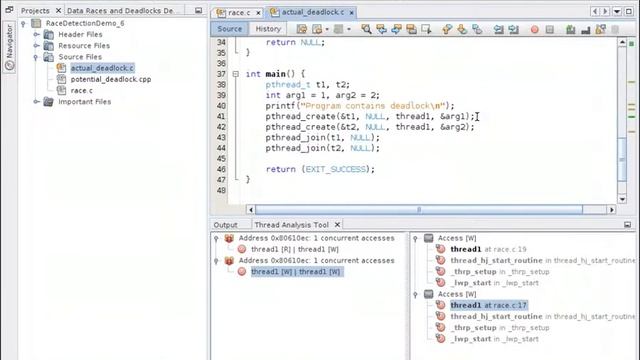Screen dimensions: 640x360
Task: Close the actual_deadlock.c editor tab
Action: tap(351, 13)
